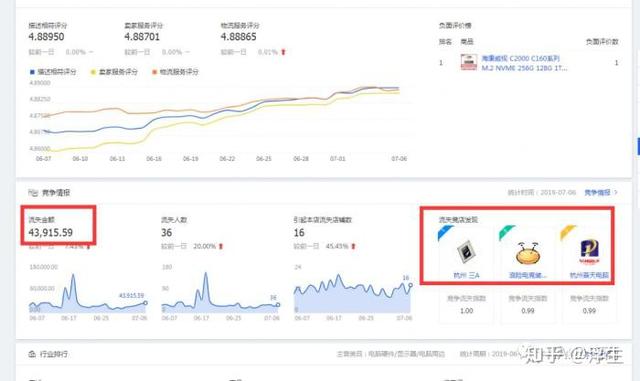Click the 竞争情报 section header icon
Viewport: 640px width, 381px height.
point(33,193)
